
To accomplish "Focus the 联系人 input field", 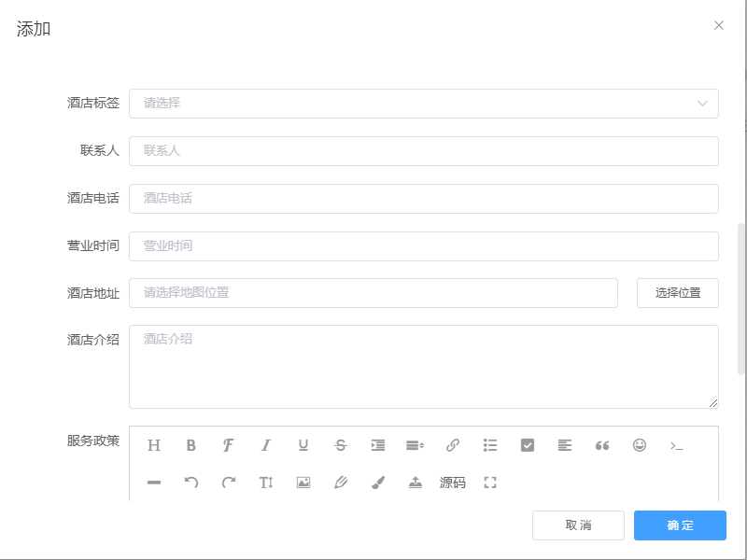I will pos(424,151).
